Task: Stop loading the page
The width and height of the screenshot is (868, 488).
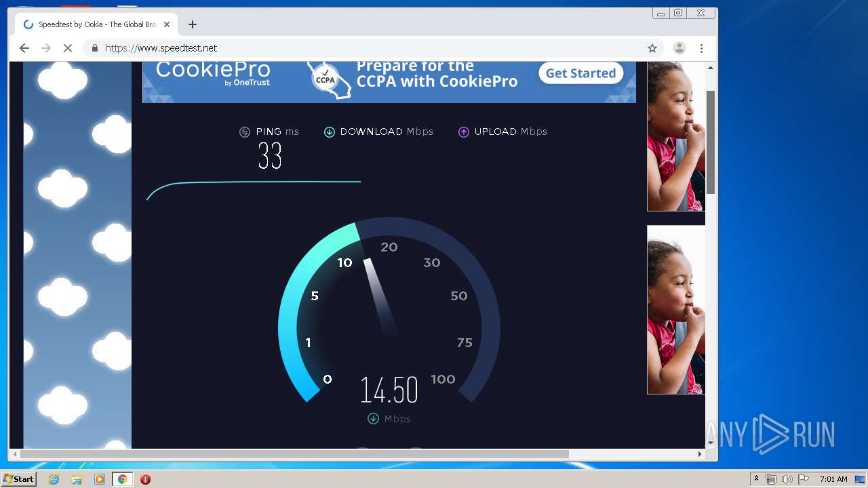Action: (68, 48)
